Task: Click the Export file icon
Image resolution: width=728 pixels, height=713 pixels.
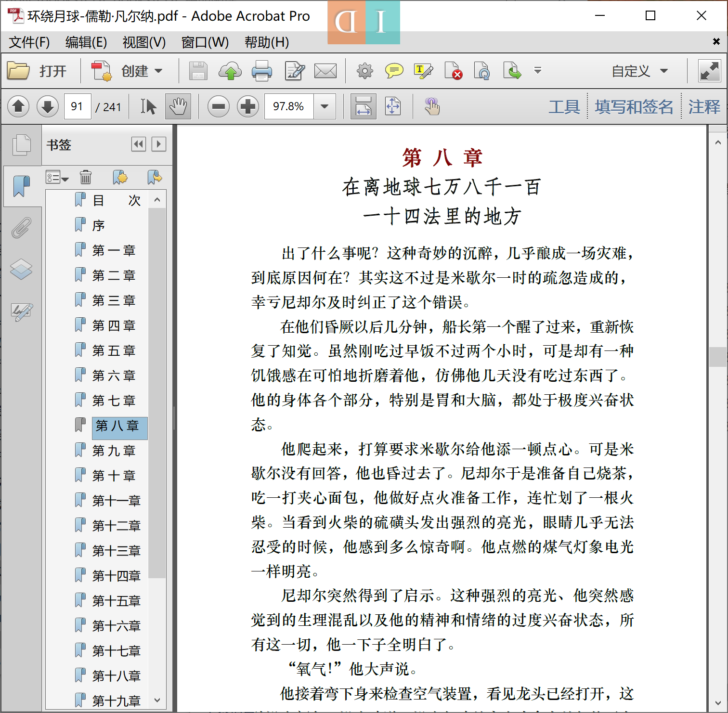Action: [x=512, y=71]
